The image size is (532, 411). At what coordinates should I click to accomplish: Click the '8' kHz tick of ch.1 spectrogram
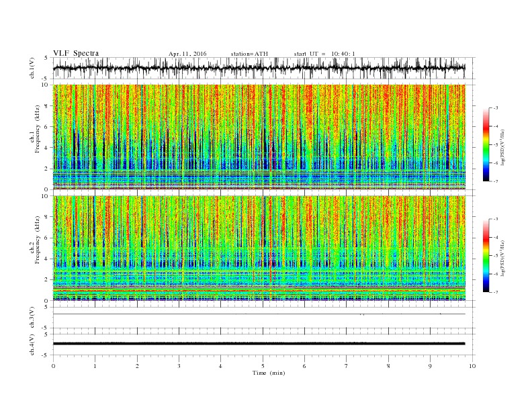point(47,106)
